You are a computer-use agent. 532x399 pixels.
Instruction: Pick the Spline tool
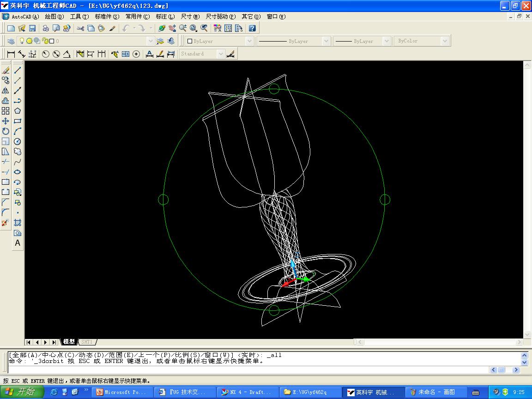[18, 162]
